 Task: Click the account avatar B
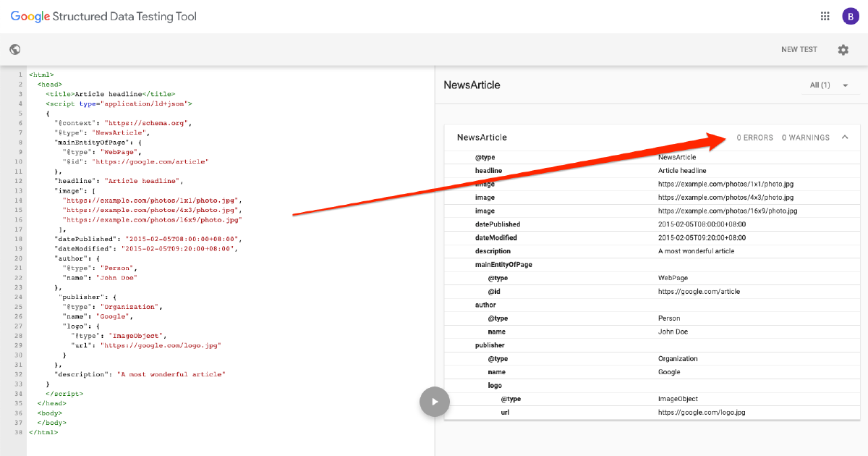(851, 15)
